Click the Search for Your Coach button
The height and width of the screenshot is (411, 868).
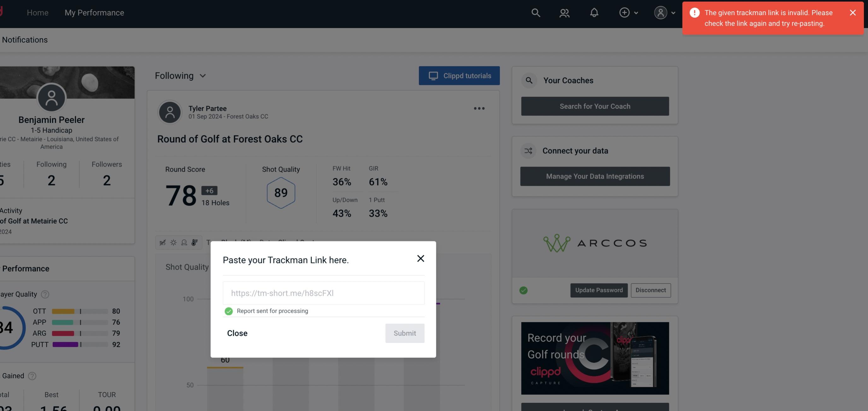(595, 106)
